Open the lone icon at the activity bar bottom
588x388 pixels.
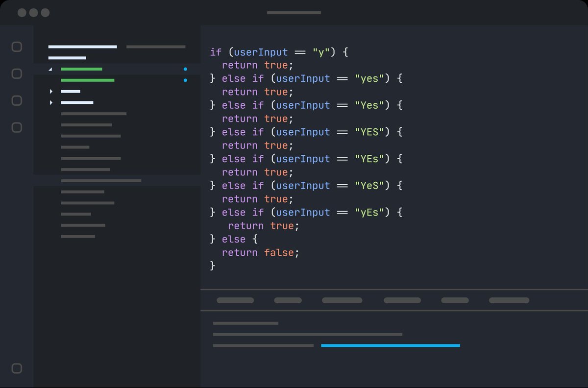17,368
